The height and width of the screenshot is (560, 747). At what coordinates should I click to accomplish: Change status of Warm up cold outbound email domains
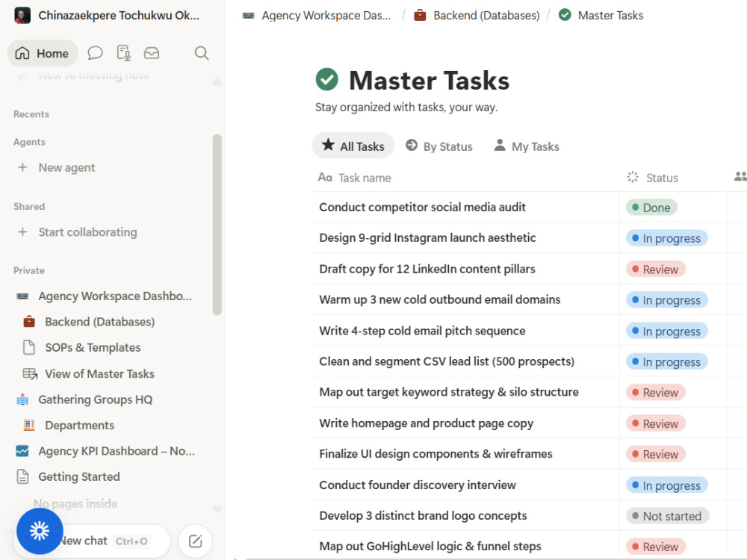tap(666, 300)
